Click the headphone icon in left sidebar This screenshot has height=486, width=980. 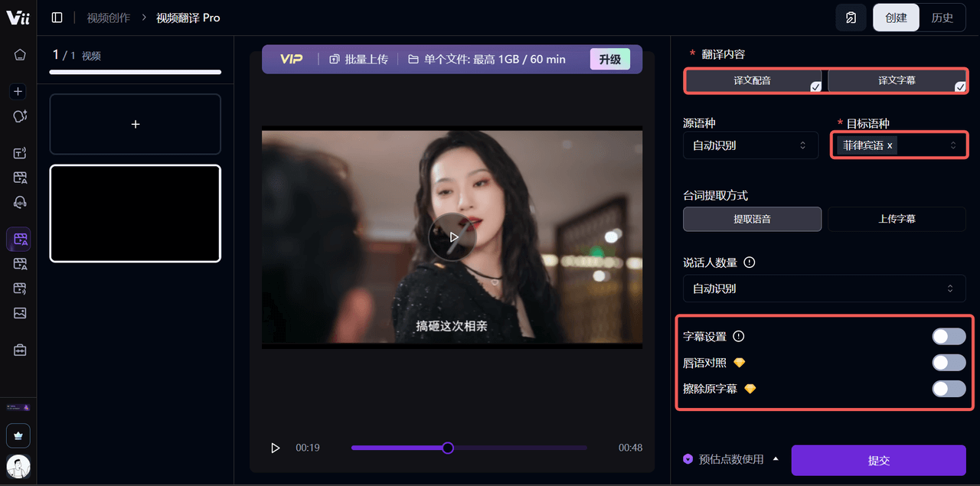20,202
